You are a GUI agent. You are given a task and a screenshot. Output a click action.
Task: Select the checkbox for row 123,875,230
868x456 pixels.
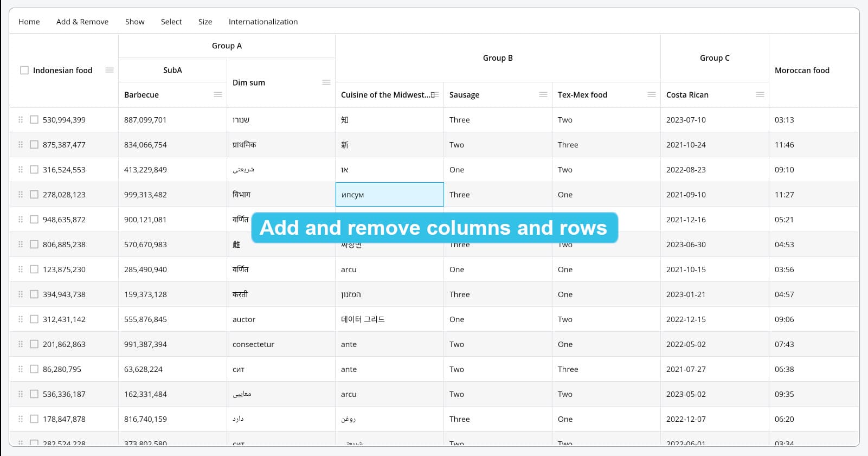(x=34, y=269)
